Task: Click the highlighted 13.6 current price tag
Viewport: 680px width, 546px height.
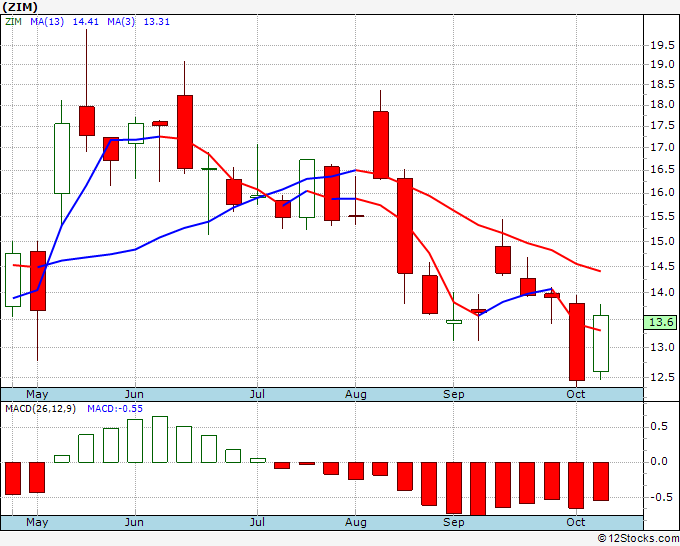Action: click(x=661, y=322)
